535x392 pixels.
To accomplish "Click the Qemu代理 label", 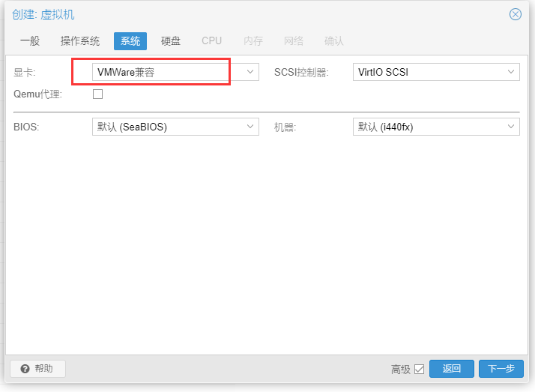I will point(38,94).
